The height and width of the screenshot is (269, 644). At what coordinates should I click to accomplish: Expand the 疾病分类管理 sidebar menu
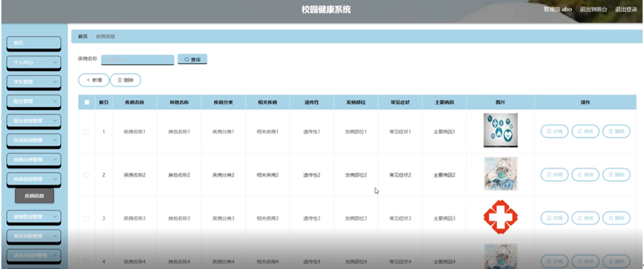tap(34, 160)
